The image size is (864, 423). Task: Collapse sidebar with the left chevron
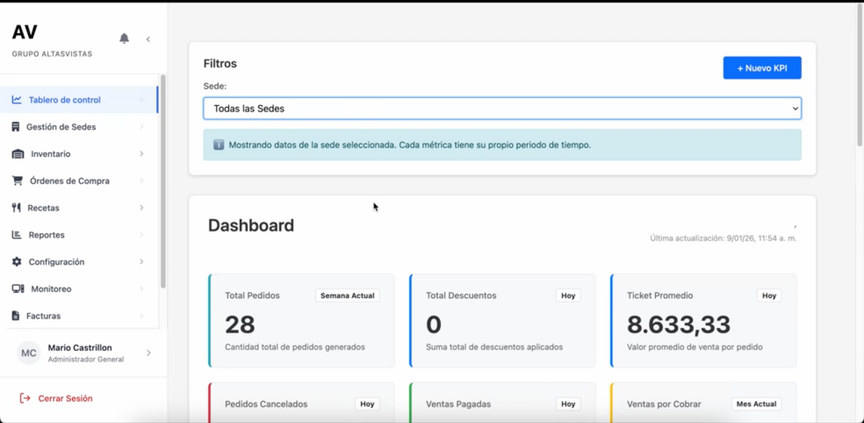coord(148,39)
